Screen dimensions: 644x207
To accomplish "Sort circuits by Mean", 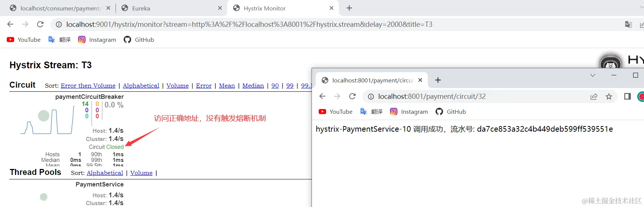I will pos(227,85).
